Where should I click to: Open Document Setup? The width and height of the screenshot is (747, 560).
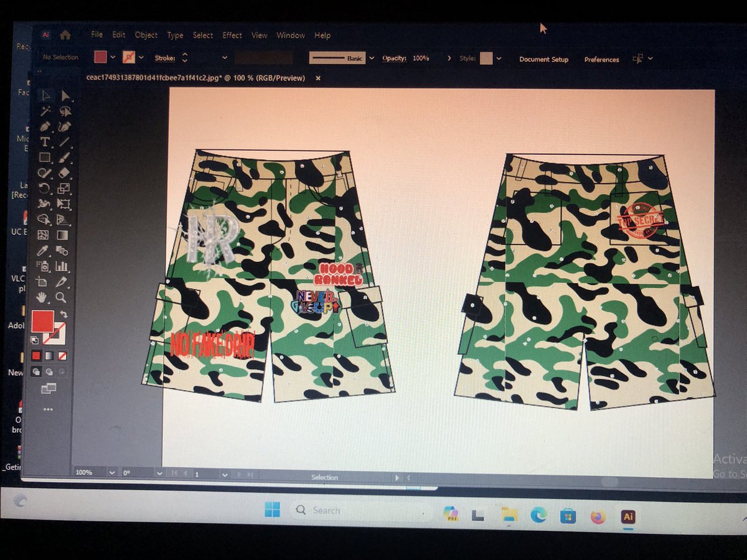[543, 60]
